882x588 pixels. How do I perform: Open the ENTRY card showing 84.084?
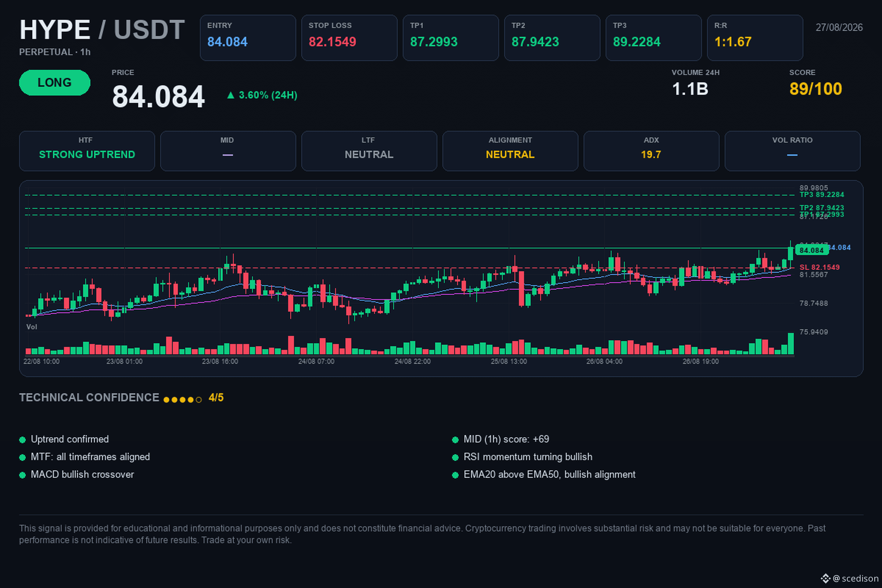click(248, 38)
